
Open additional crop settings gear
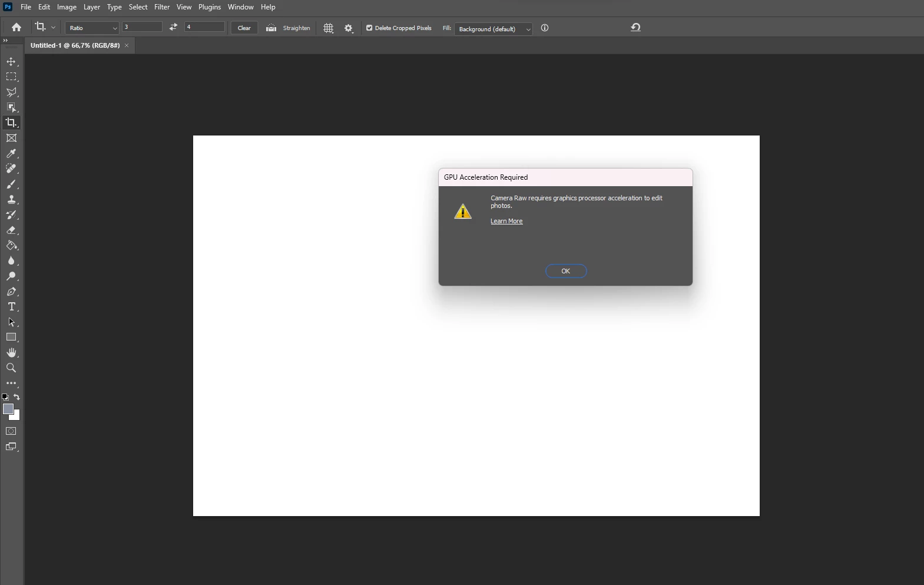pos(349,28)
